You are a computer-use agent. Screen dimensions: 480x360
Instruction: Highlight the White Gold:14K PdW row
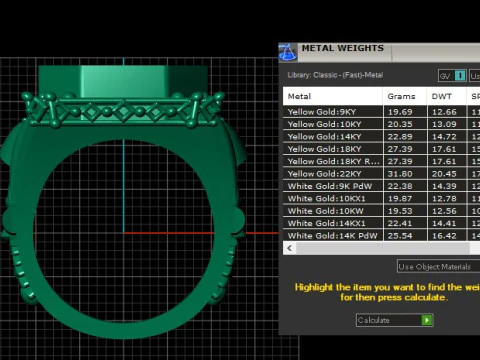381,235
